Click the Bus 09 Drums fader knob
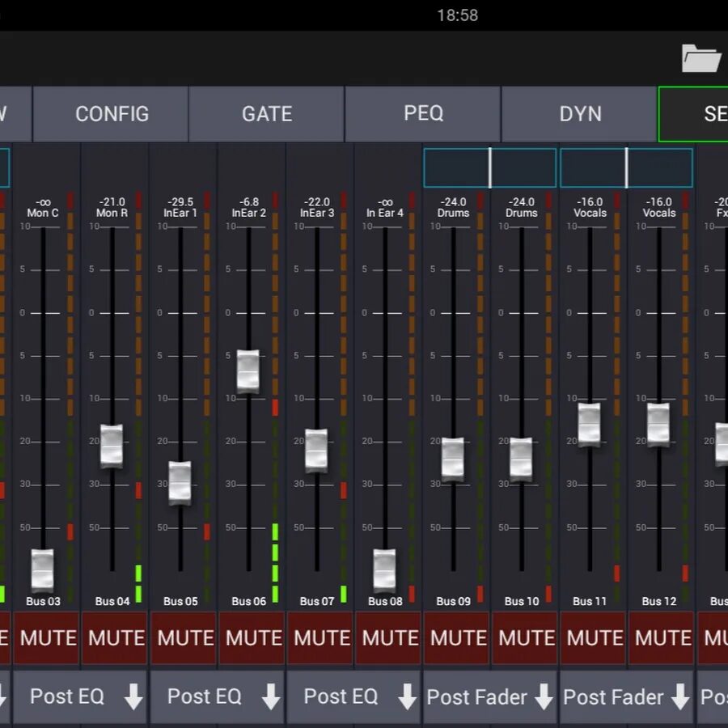This screenshot has height=728, width=728. 453,459
